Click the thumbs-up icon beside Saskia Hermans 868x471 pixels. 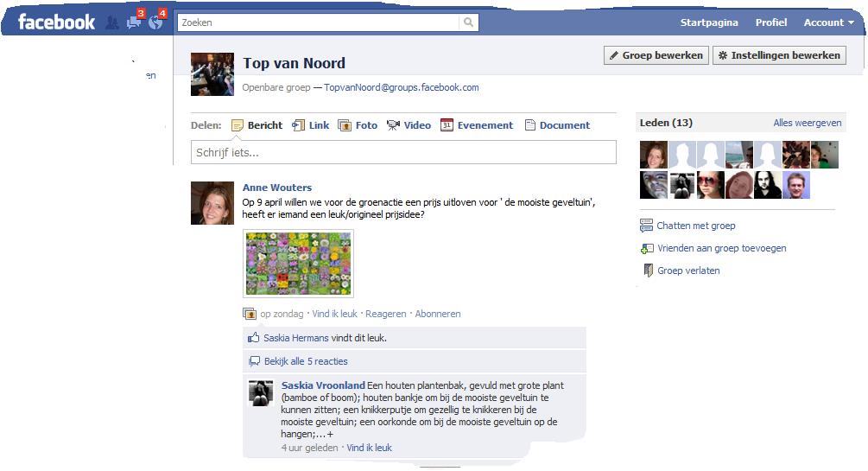254,337
